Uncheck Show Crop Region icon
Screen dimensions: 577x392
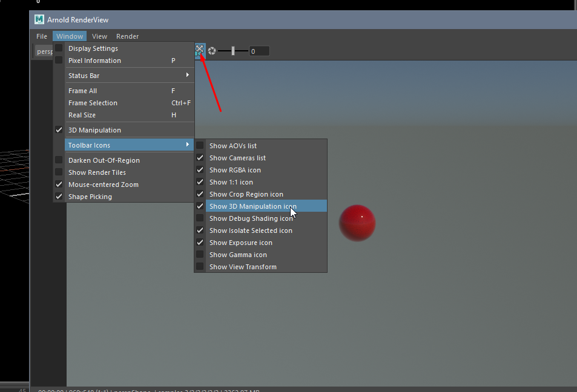click(260, 194)
